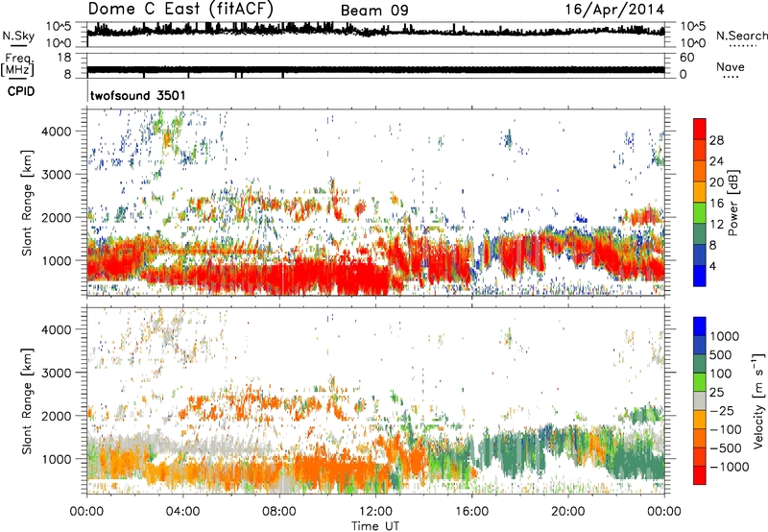Select the yellow Power segment between 16 and 20
This screenshot has height=532, width=768.
click(x=700, y=192)
